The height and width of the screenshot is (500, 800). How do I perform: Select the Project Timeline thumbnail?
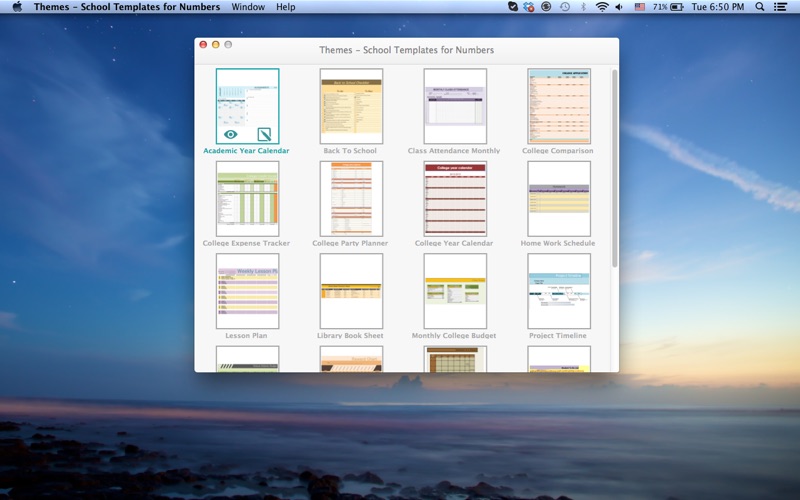coord(559,291)
